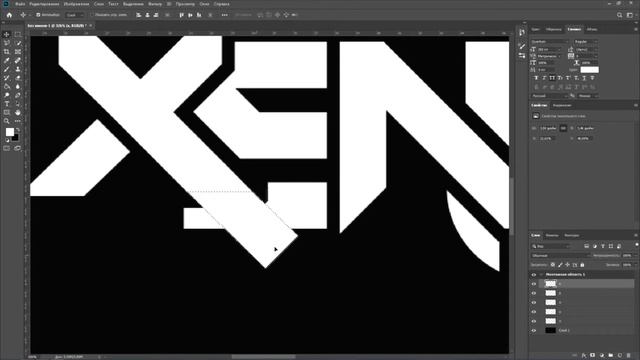The width and height of the screenshot is (640, 360).
Task: Select the Clone Stamp tool
Action: [18, 69]
